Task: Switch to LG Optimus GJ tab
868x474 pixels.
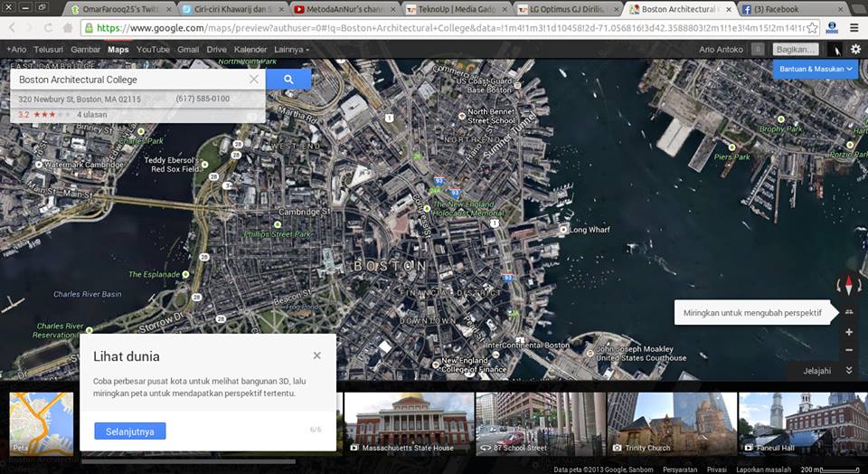Action: coord(568,9)
